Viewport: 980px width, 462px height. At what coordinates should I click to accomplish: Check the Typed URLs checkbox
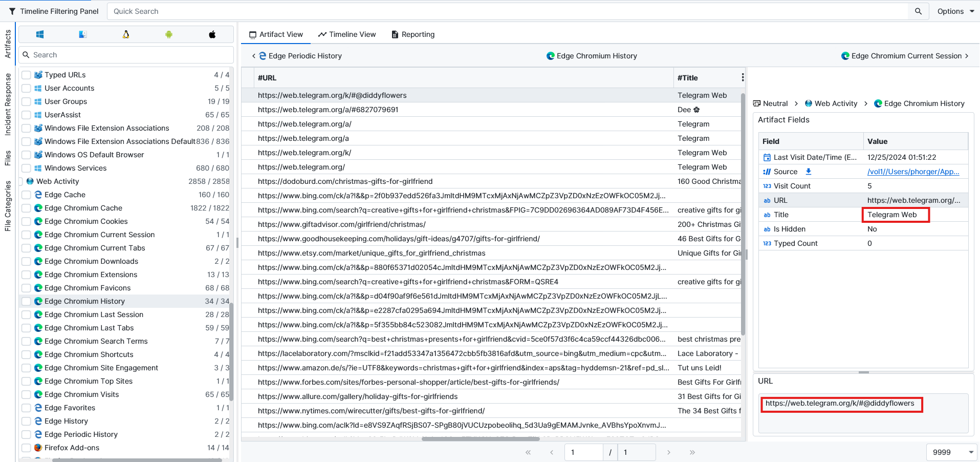pos(27,75)
